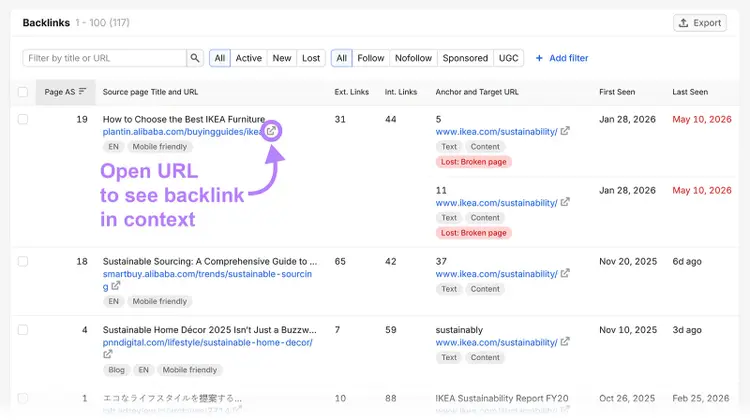Click the plus icon beside Add filter
This screenshot has height=420, width=750.
click(x=539, y=58)
